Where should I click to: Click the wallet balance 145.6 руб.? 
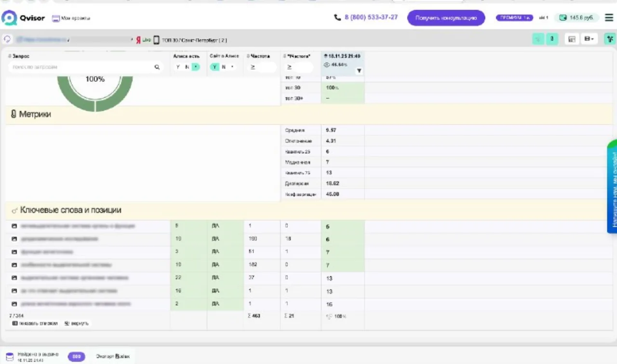(x=576, y=18)
